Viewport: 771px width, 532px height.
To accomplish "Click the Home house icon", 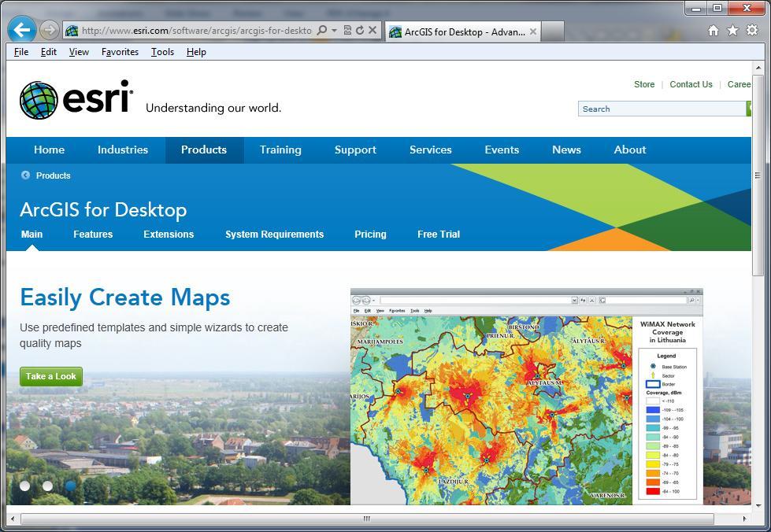I will coord(713,31).
